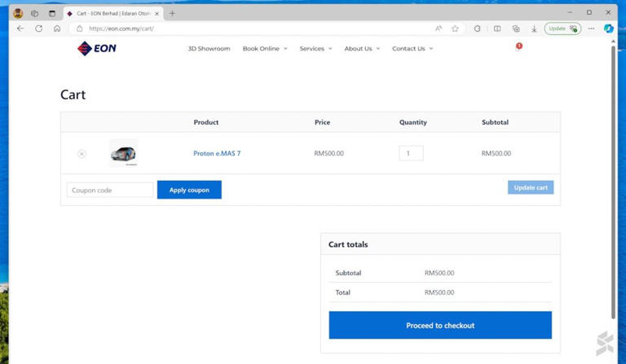Click the Price column header

pyautogui.click(x=322, y=122)
